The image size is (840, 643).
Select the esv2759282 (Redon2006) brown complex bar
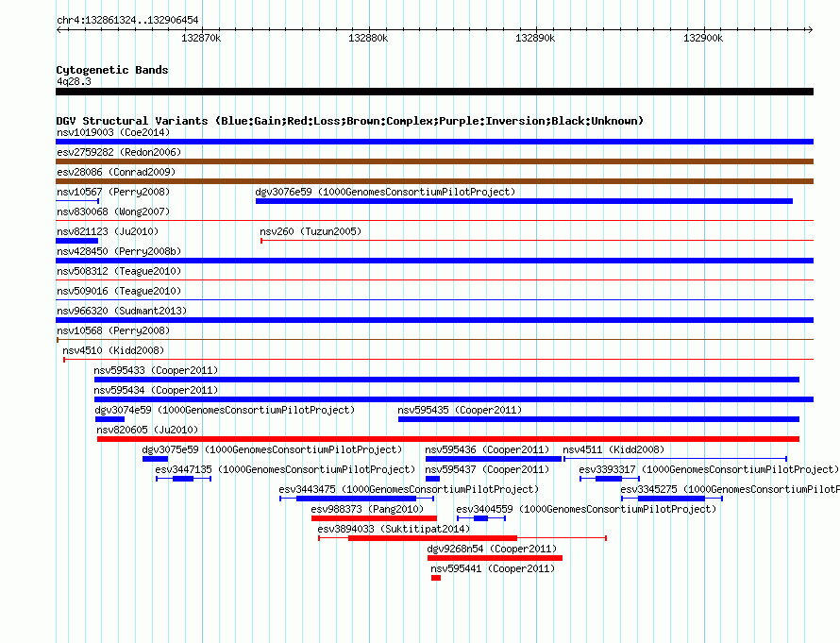click(x=434, y=161)
